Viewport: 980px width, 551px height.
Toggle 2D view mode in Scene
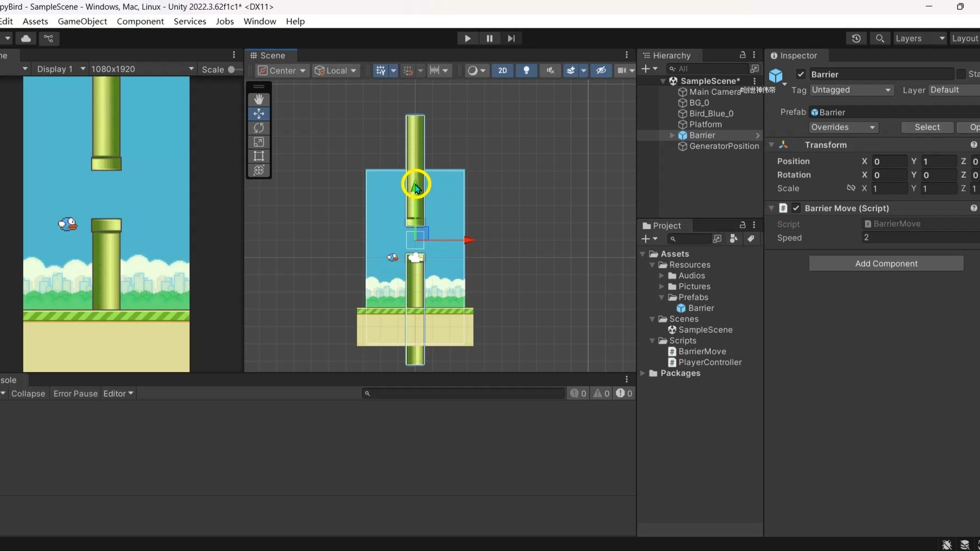(503, 70)
